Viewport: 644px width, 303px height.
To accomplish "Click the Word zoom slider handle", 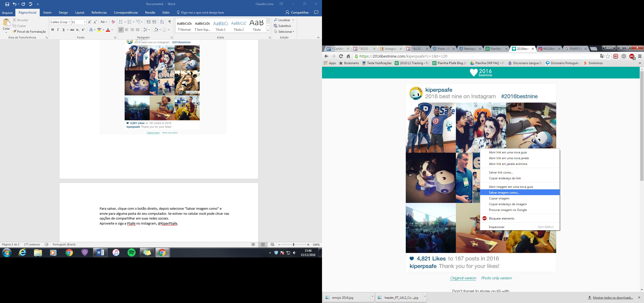I will click(x=293, y=245).
